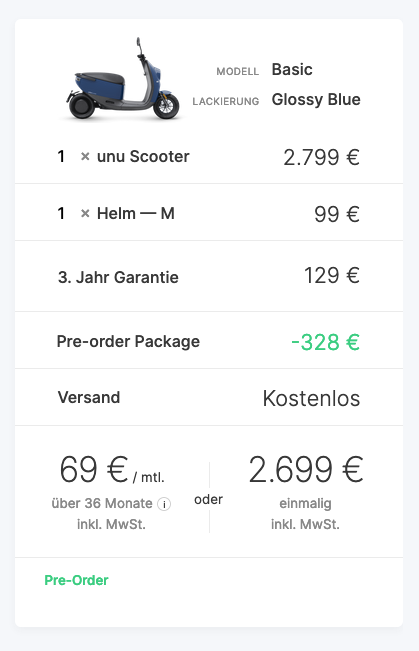Choose the 2.699 € one-time payment option
This screenshot has height=651, width=419.
pos(306,492)
